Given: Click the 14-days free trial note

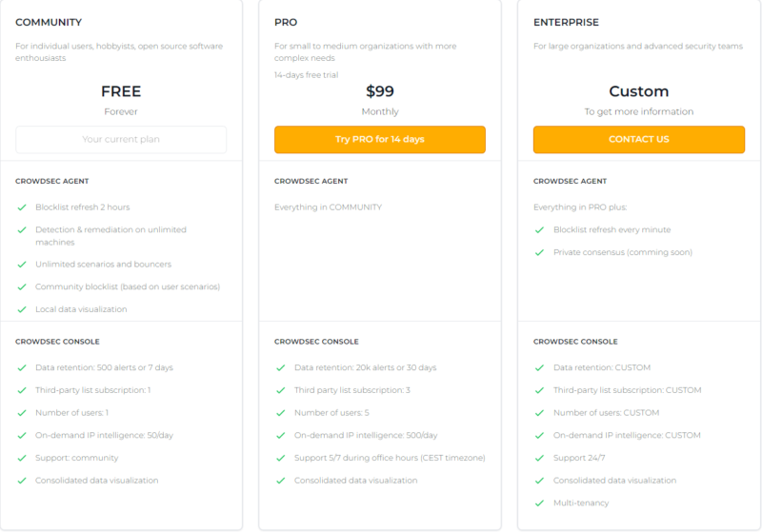Looking at the screenshot, I should [x=306, y=74].
